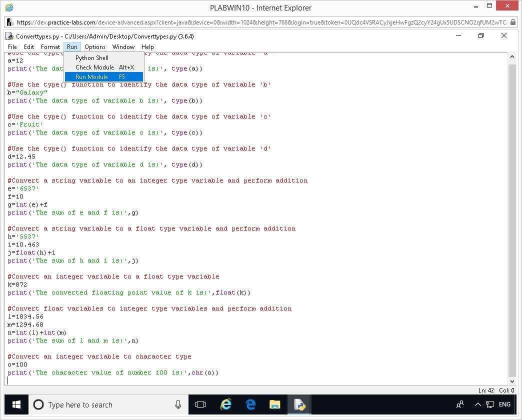Click the Windows Start button
This screenshot has height=420, width=522.
coord(16,404)
